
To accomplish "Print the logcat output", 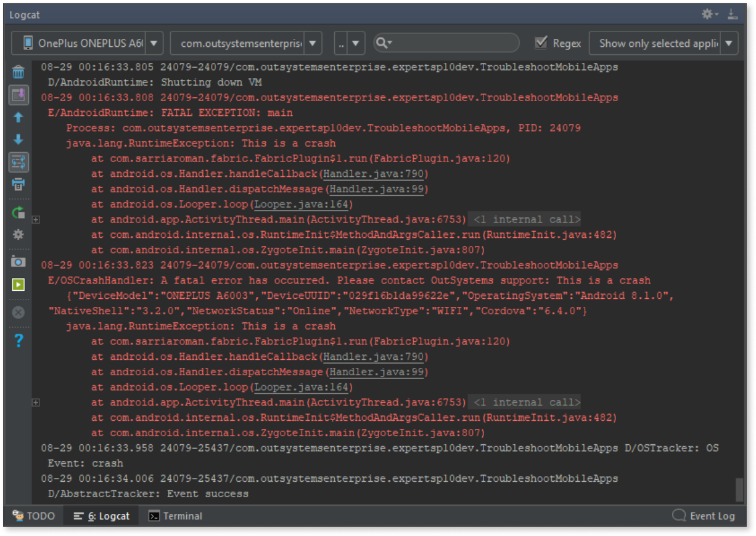I will tap(18, 184).
